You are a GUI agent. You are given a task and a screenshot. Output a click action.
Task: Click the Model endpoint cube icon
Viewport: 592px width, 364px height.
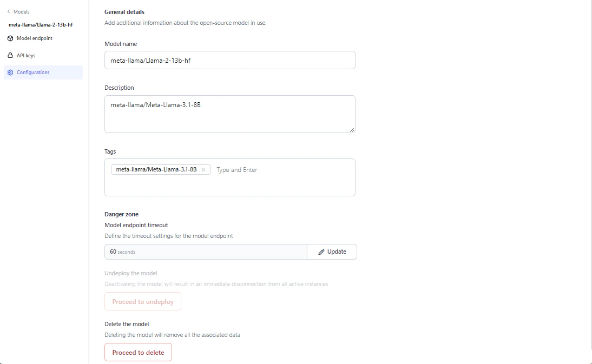[x=9, y=38]
